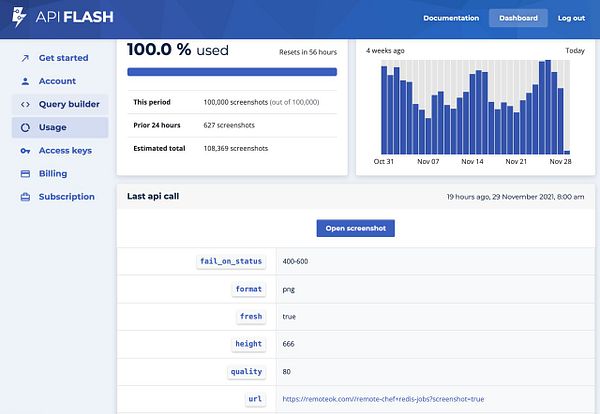The height and width of the screenshot is (414, 600).
Task: Open the remoteok.com url link
Action: 383,399
